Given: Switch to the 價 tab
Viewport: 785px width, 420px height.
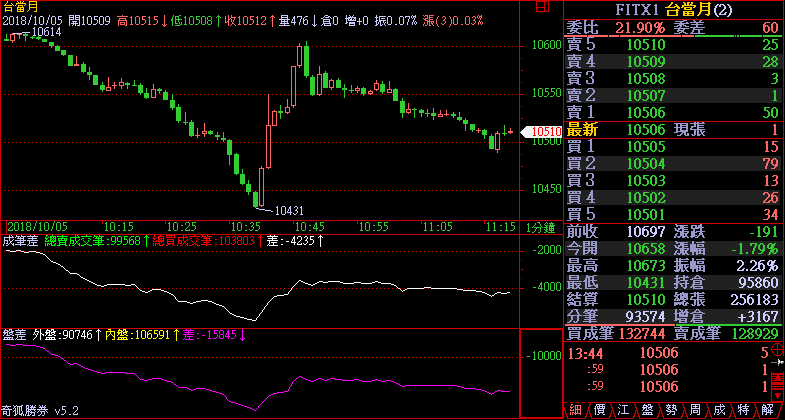Looking at the screenshot, I should pyautogui.click(x=600, y=410).
